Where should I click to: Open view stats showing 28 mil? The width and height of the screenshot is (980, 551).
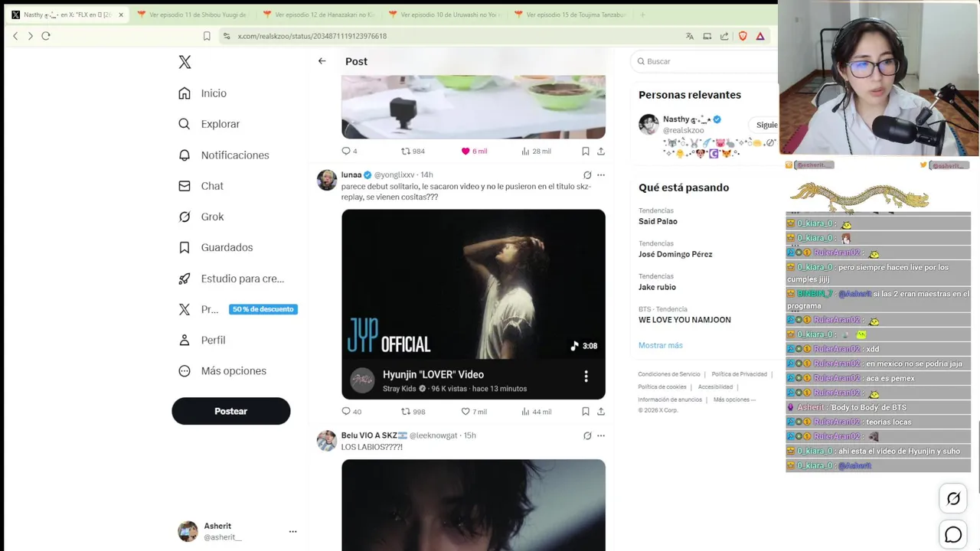coord(536,152)
